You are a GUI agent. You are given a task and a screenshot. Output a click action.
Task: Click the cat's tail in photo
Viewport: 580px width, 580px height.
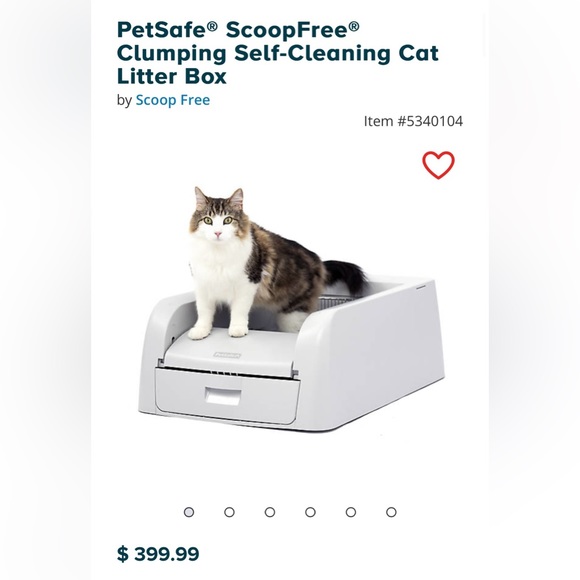coord(346,276)
